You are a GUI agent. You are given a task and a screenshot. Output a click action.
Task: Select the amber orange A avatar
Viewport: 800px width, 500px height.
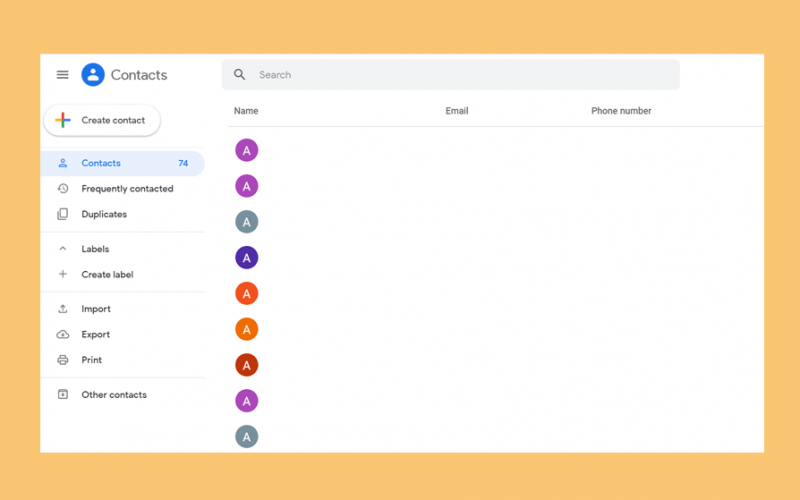[x=246, y=330]
